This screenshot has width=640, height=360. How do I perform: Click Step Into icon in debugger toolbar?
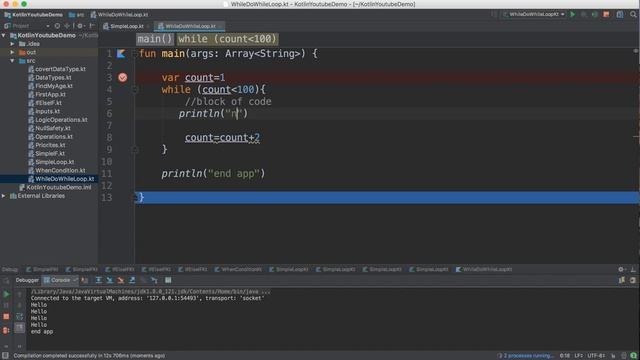[109, 280]
